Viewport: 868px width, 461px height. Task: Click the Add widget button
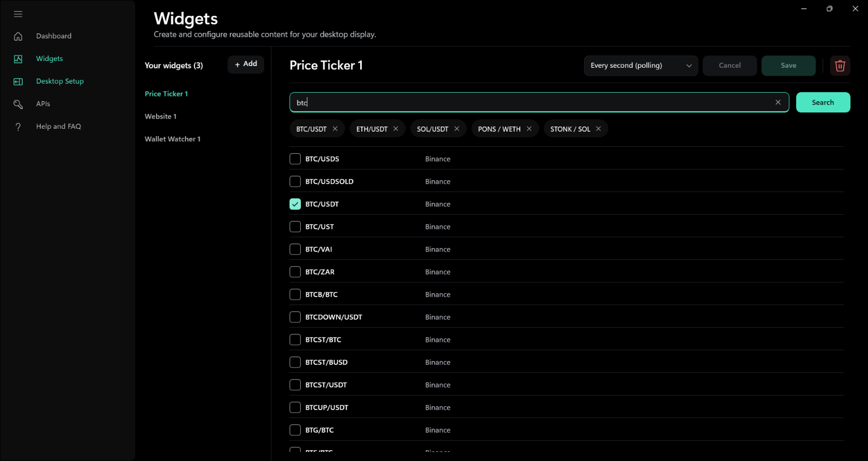(246, 64)
